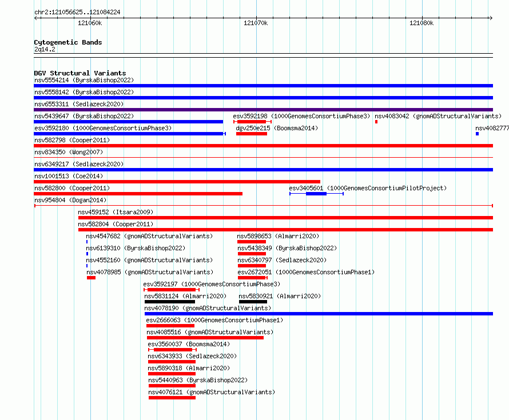Click nsv4552160 (gnomADStructuralVariants) label
This screenshot has height=420, width=509.
tap(149, 260)
